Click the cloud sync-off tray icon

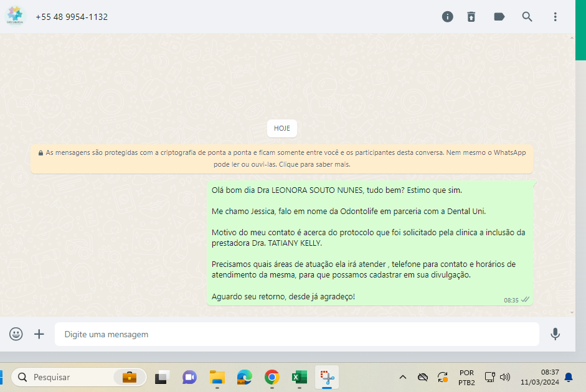point(423,378)
